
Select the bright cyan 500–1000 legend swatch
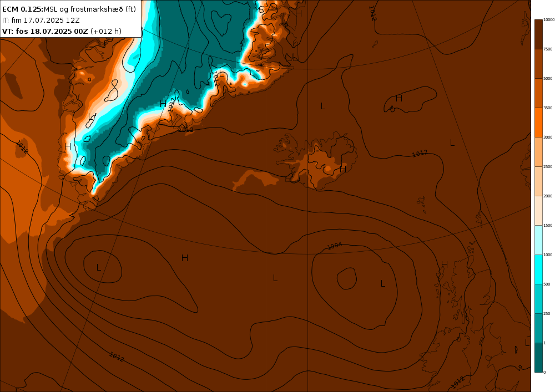538,269
